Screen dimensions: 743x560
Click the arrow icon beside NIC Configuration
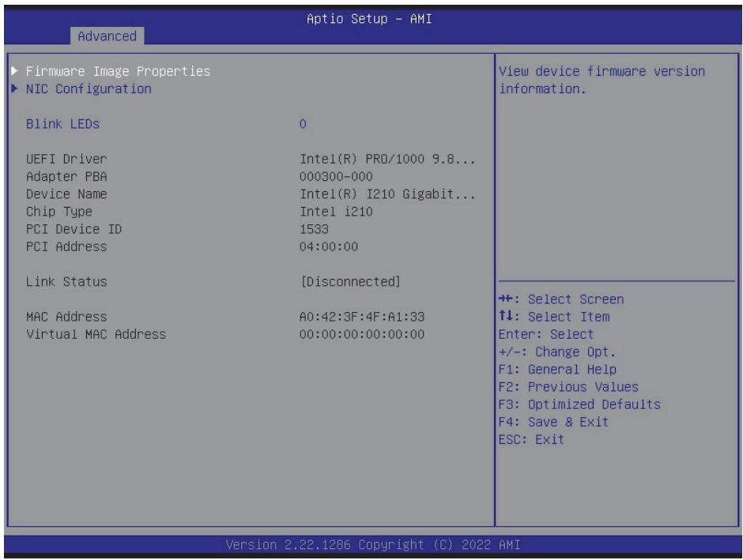[15, 88]
